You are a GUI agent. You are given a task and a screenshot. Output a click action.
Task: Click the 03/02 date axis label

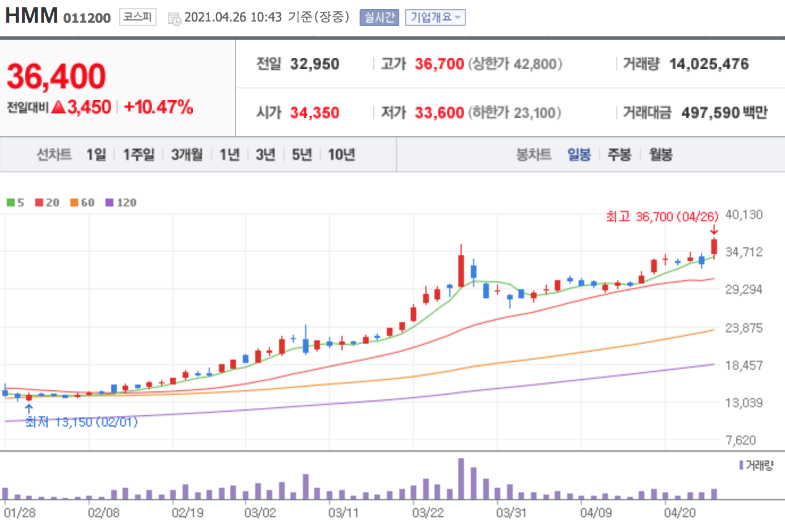click(260, 513)
